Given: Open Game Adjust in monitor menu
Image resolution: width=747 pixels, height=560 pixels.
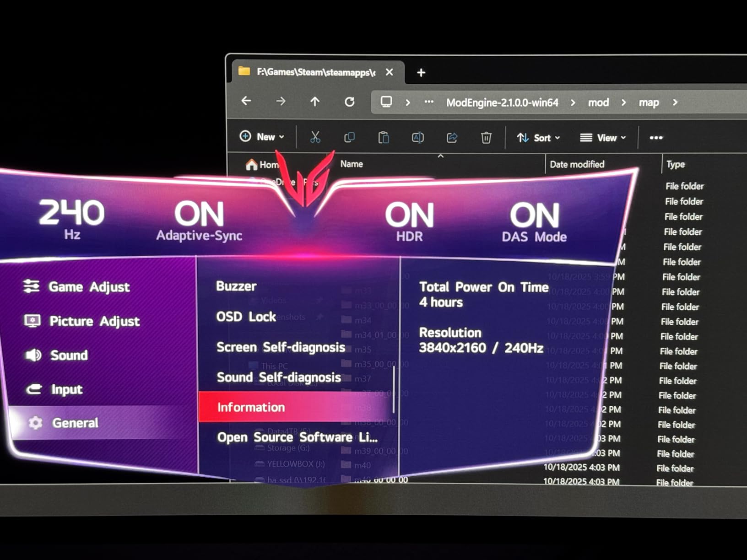Looking at the screenshot, I should (x=89, y=287).
